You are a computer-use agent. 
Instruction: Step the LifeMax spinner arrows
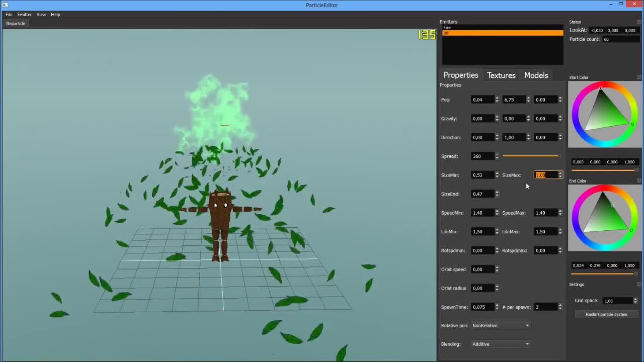point(560,232)
